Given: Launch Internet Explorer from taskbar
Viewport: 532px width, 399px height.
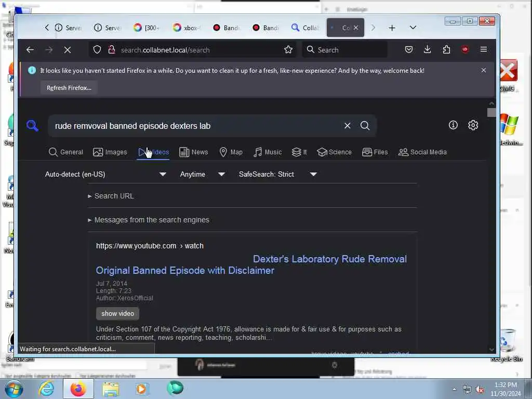Looking at the screenshot, I should point(46,389).
